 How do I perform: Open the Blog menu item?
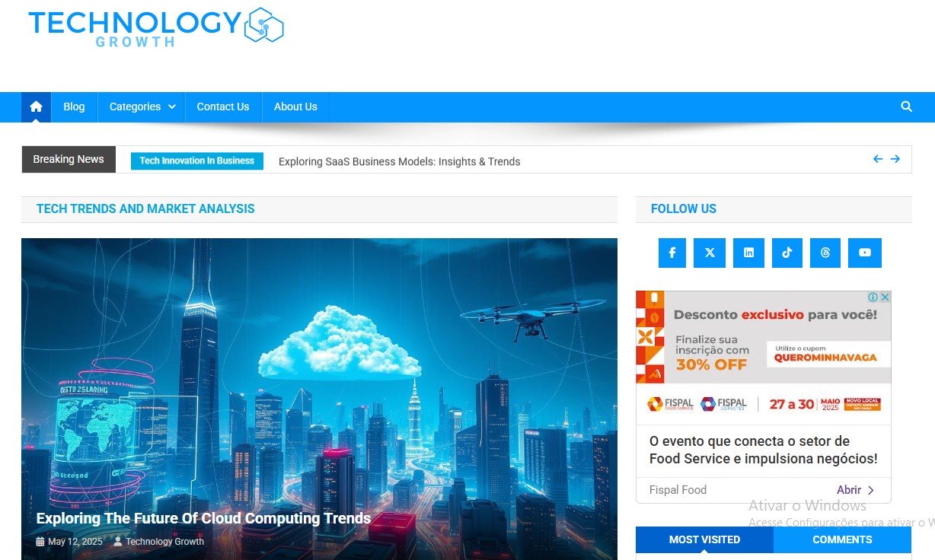tap(74, 107)
